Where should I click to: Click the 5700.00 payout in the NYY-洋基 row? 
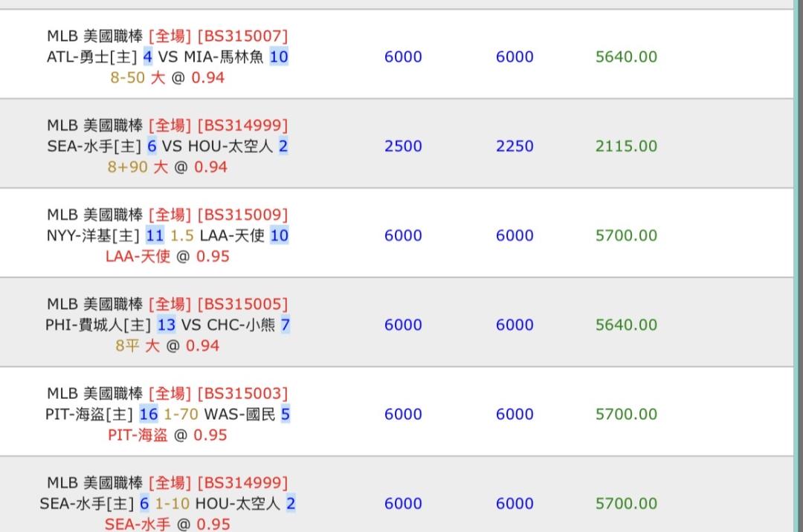626,236
